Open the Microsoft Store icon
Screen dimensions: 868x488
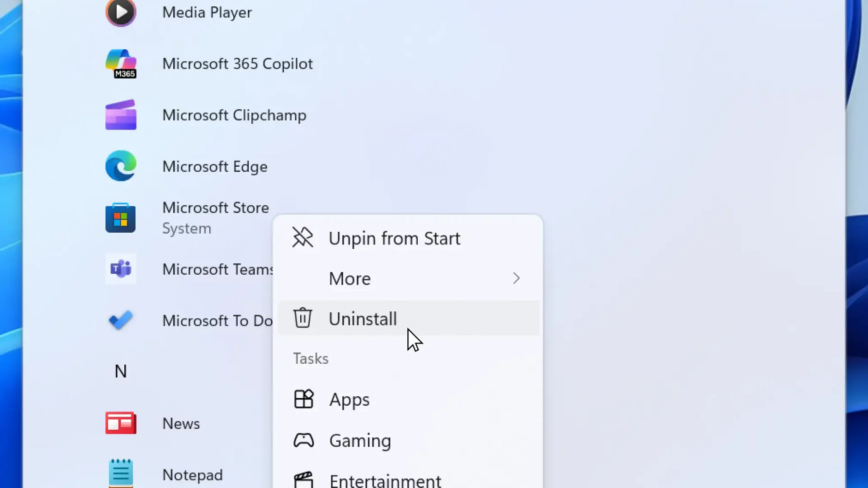pos(121,218)
